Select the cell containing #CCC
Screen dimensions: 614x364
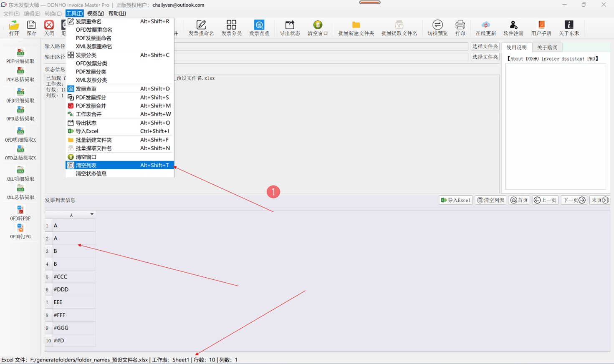tap(74, 276)
